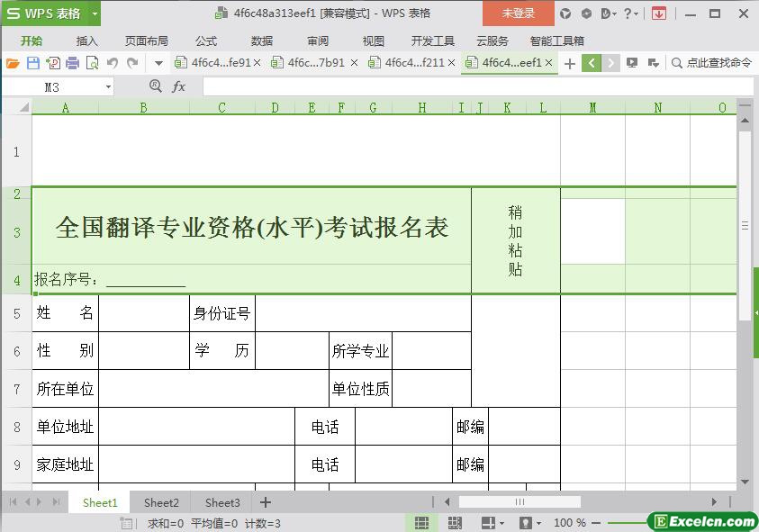759x532 pixels.
Task: Click the Undo arrow icon
Action: [x=113, y=63]
